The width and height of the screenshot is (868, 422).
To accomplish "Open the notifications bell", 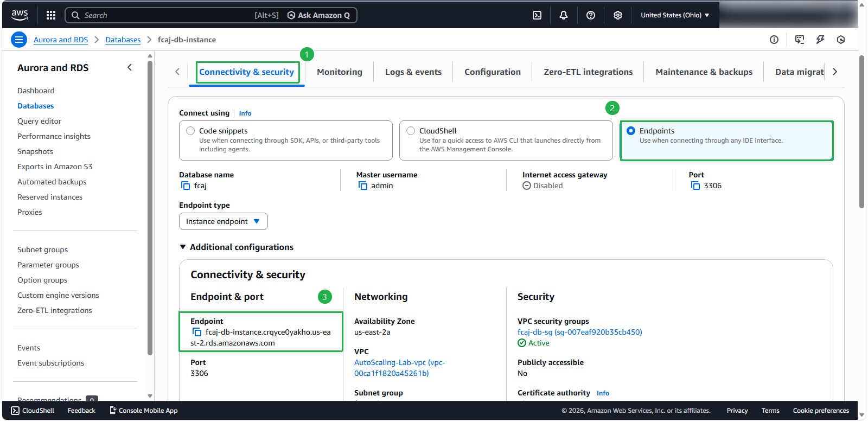I will pos(564,15).
